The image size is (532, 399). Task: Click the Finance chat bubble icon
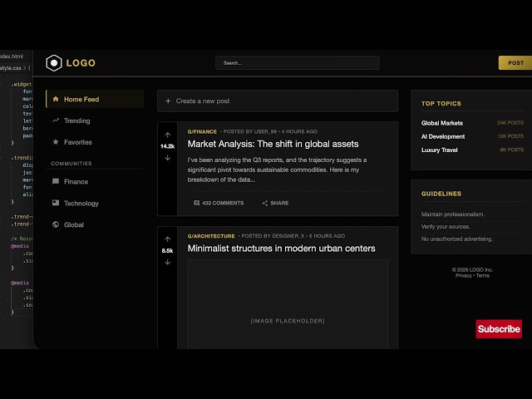[56, 181]
